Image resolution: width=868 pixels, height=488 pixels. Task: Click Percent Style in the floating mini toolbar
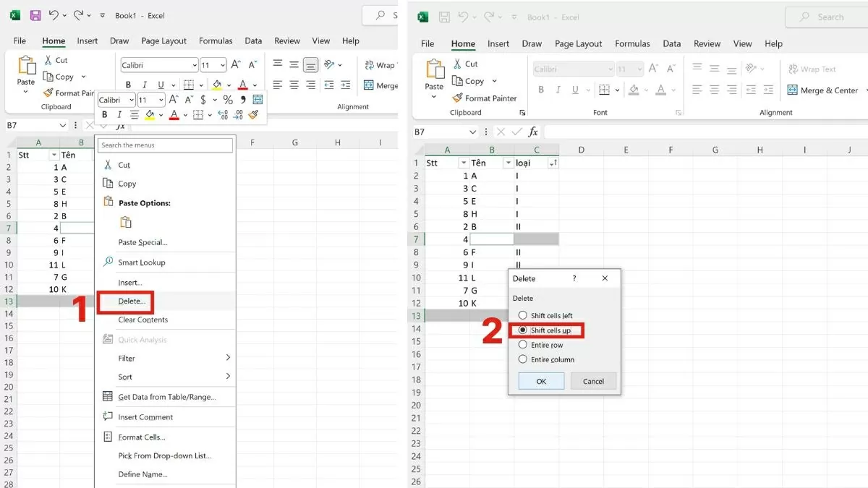pos(227,100)
